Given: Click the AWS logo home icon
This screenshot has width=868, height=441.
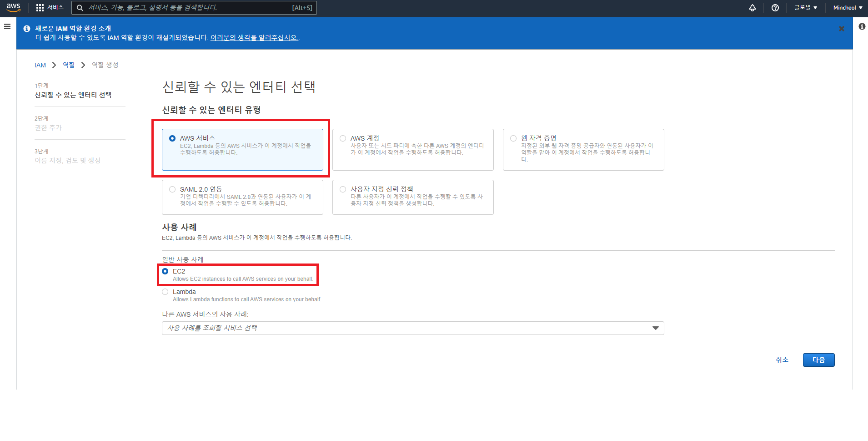Looking at the screenshot, I should [14, 8].
